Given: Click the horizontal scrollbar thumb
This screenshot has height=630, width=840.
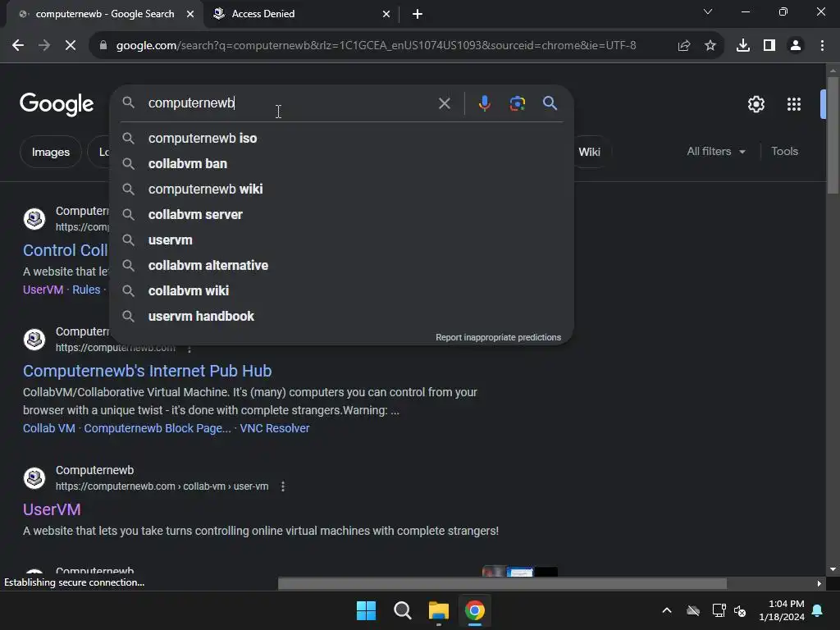Looking at the screenshot, I should (502, 583).
